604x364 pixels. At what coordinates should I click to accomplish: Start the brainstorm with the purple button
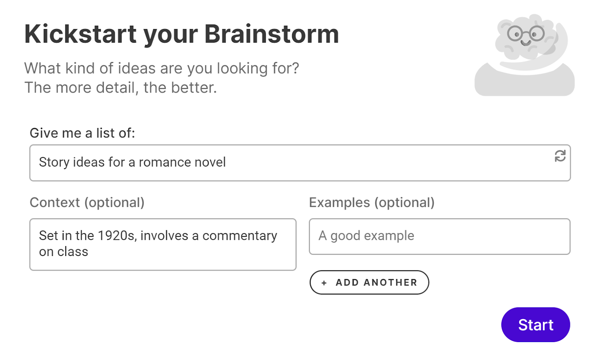coord(535,325)
